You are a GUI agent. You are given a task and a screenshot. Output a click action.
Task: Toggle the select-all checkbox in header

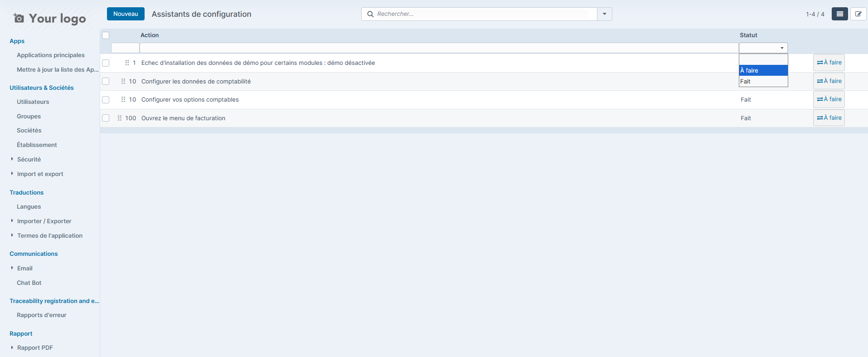click(x=106, y=35)
